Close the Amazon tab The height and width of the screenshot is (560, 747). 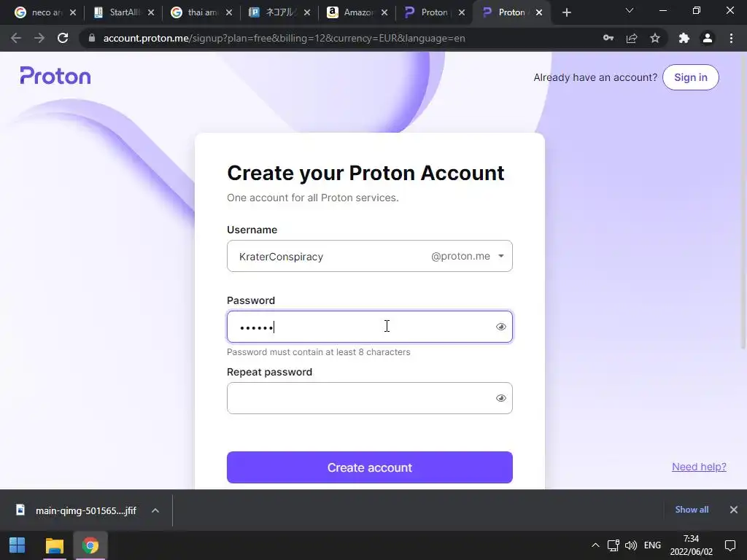tap(384, 12)
